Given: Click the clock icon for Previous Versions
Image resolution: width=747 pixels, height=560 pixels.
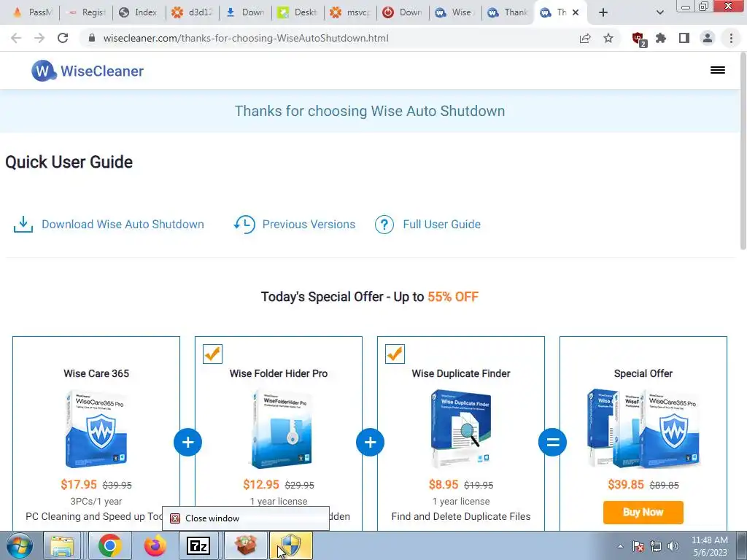Looking at the screenshot, I should coord(244,225).
